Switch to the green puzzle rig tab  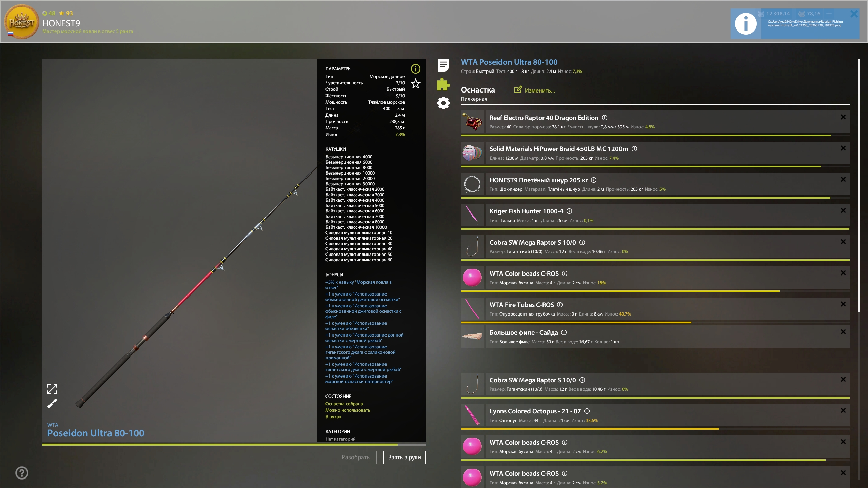[x=443, y=84]
